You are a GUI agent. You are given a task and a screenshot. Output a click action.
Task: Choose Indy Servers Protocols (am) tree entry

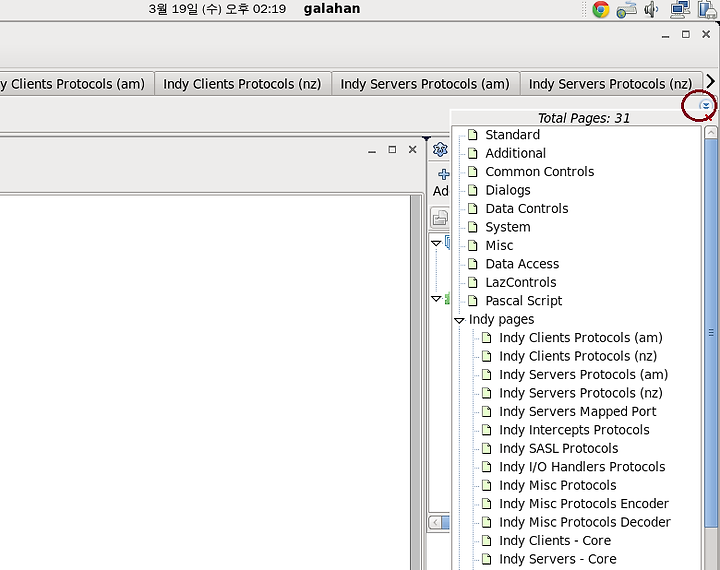click(x=584, y=374)
